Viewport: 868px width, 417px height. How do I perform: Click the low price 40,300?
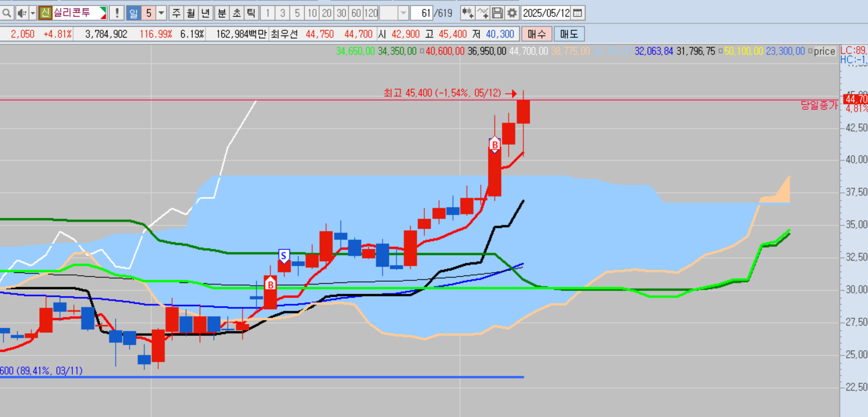500,34
